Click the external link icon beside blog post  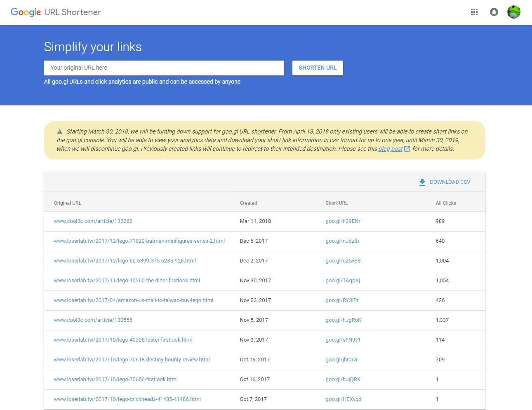(x=407, y=149)
